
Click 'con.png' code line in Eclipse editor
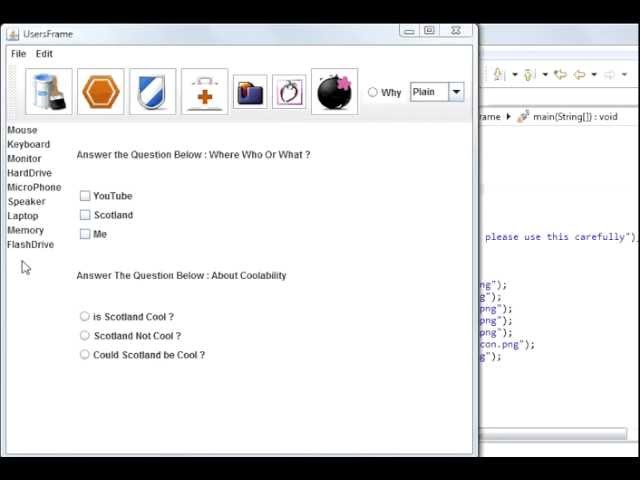[507, 344]
